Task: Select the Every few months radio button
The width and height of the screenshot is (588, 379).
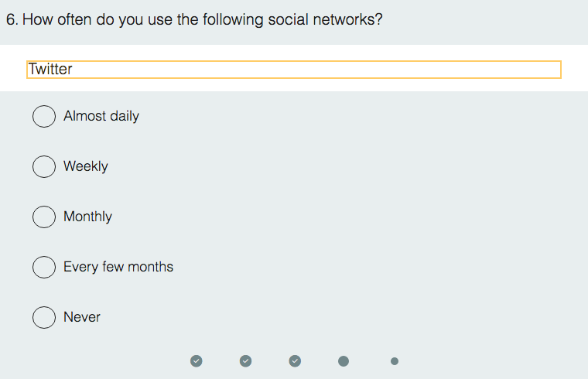Action: pos(44,267)
